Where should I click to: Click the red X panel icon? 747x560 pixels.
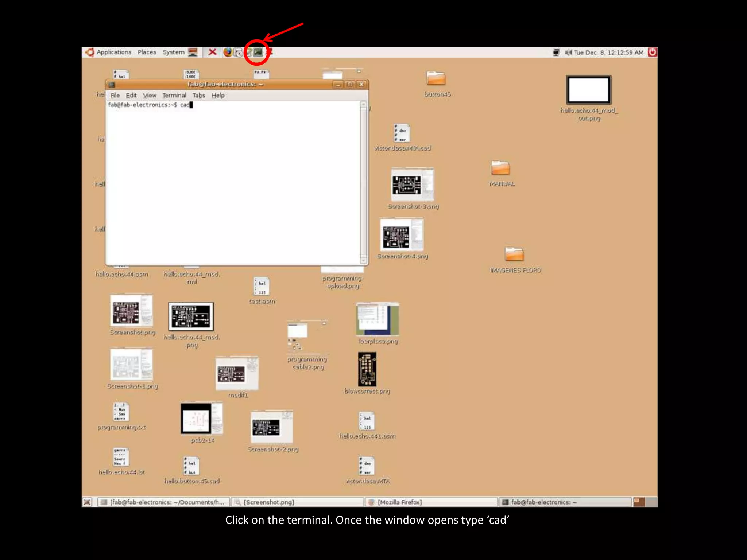[x=212, y=52]
